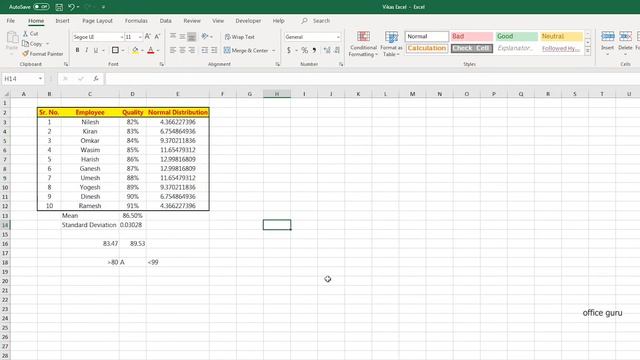Toggle Underline formatting
640x360 pixels.
(96, 50)
